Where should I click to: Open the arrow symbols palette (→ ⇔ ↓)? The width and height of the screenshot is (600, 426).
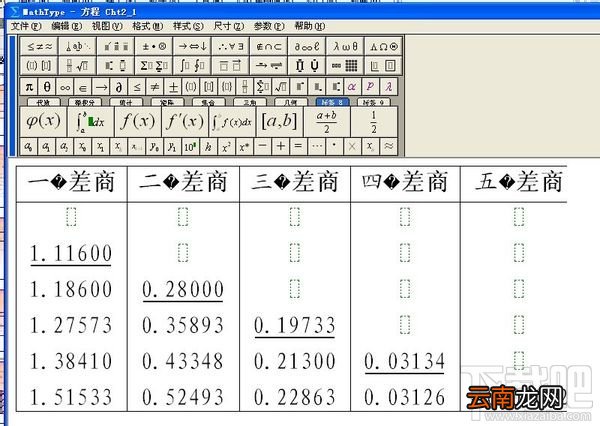[192, 47]
